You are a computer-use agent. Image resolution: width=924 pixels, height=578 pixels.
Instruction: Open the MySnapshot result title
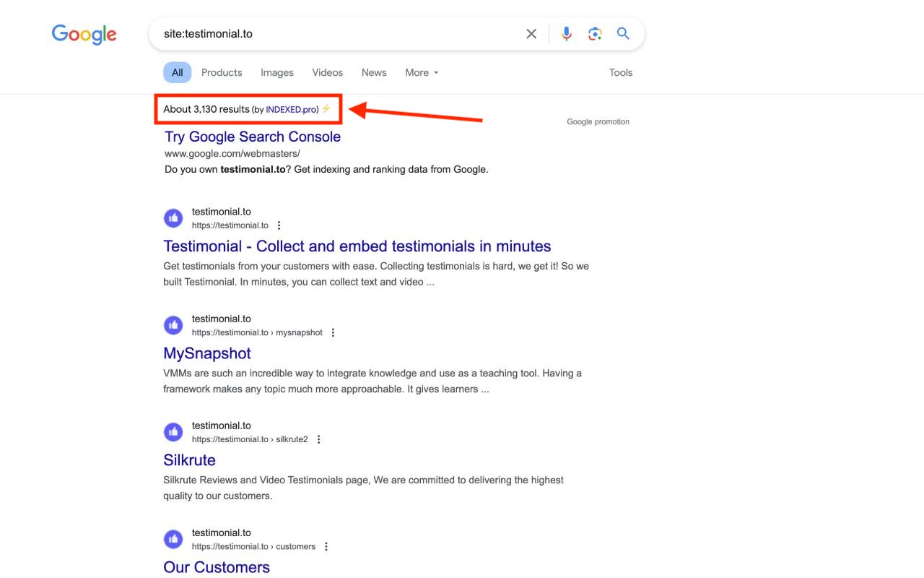pyautogui.click(x=207, y=353)
